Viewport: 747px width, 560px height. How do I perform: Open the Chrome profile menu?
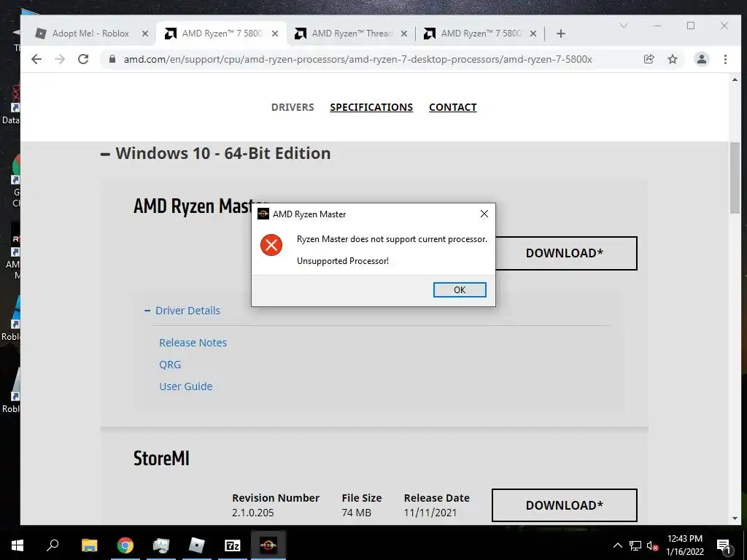(x=701, y=59)
